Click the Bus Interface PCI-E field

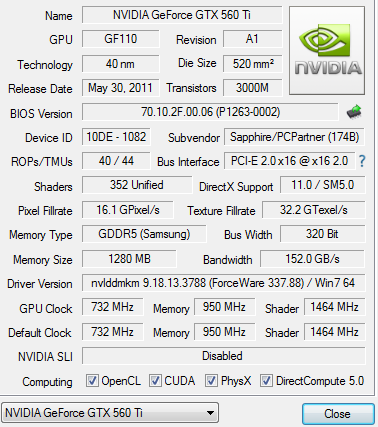point(289,161)
